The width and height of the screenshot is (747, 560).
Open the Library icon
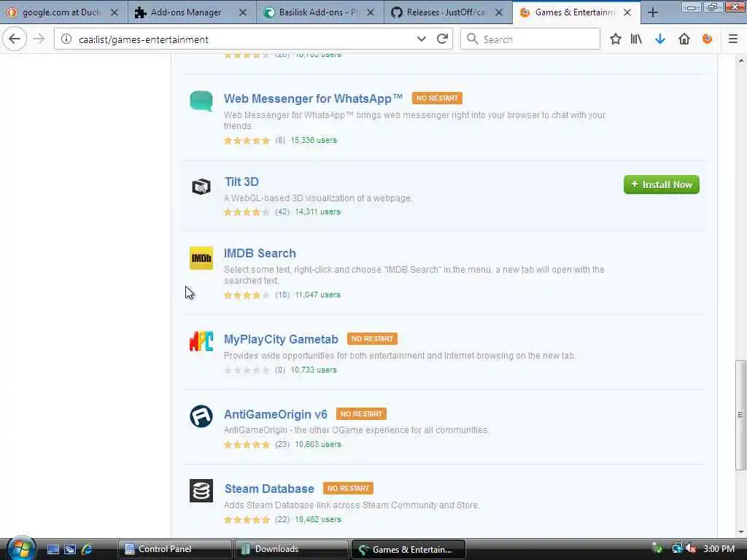tap(636, 39)
